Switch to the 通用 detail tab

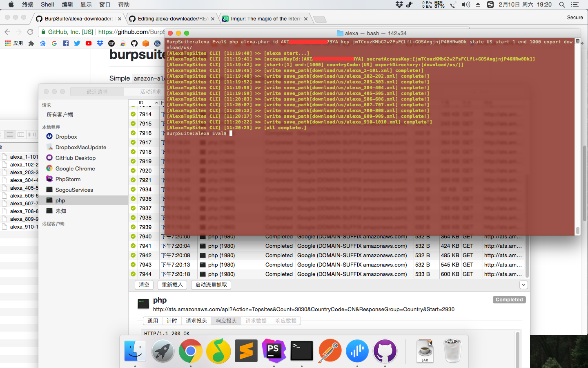(153, 321)
